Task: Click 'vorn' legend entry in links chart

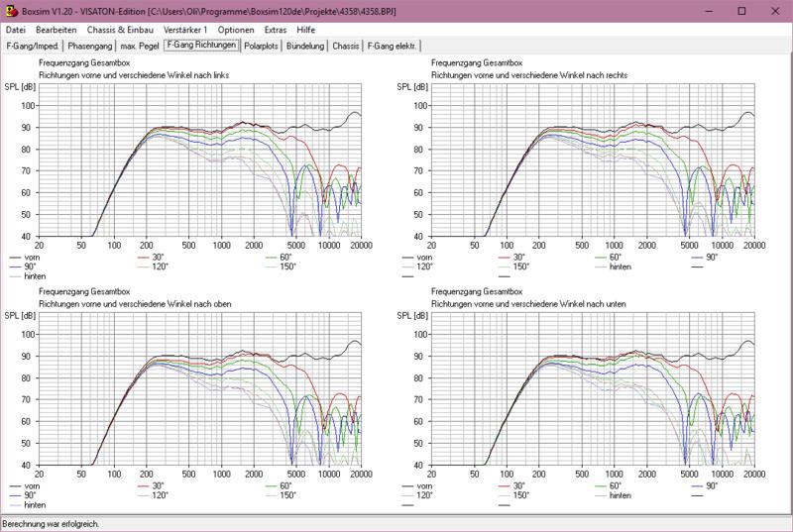Action: (24, 258)
